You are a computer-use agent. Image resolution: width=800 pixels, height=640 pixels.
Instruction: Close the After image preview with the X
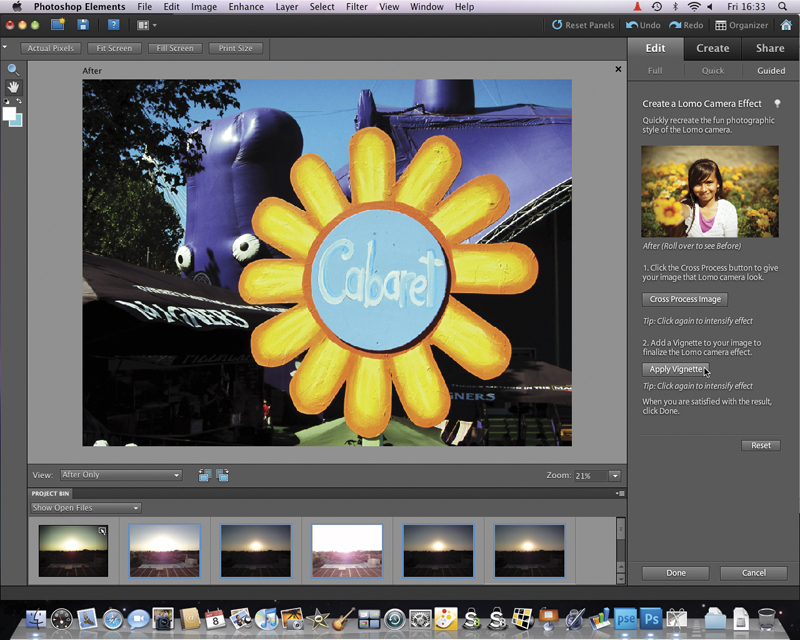(x=618, y=69)
